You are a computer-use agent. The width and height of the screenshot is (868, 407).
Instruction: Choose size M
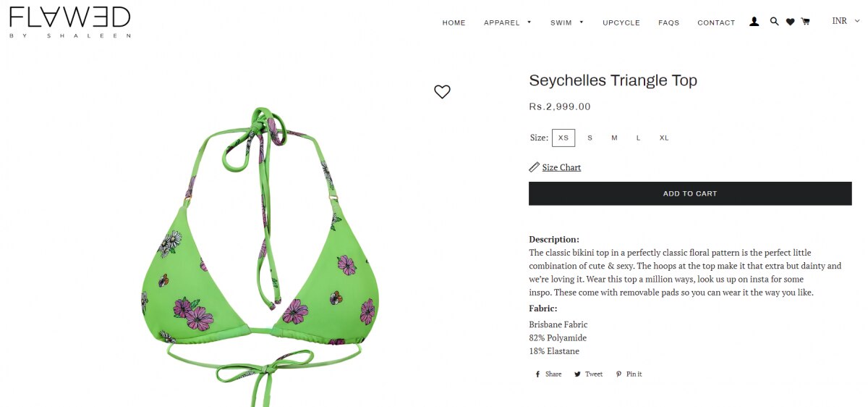click(614, 138)
